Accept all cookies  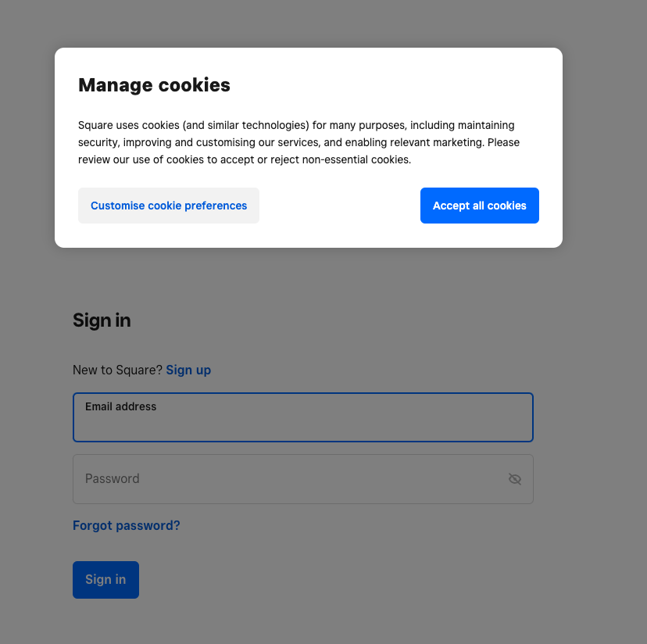click(479, 206)
